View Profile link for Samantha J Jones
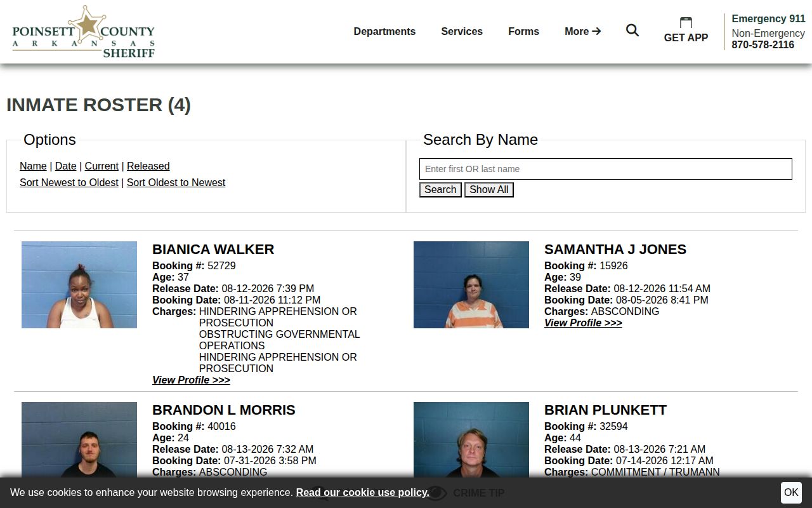 point(583,323)
